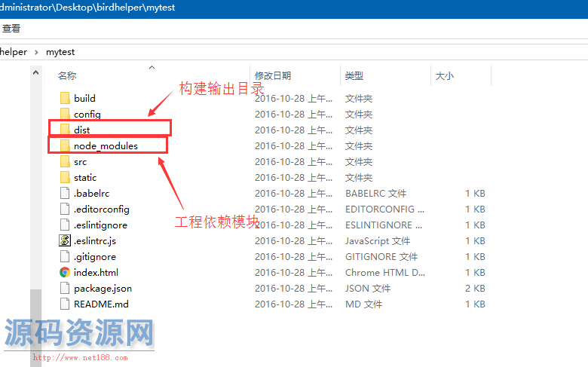Image resolution: width=588 pixels, height=367 pixels.
Task: Sort by the 修改日期 column header
Action: (273, 76)
